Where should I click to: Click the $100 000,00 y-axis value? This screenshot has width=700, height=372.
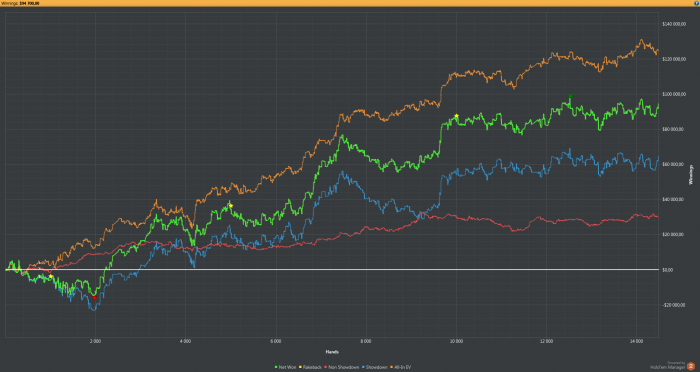[674, 94]
